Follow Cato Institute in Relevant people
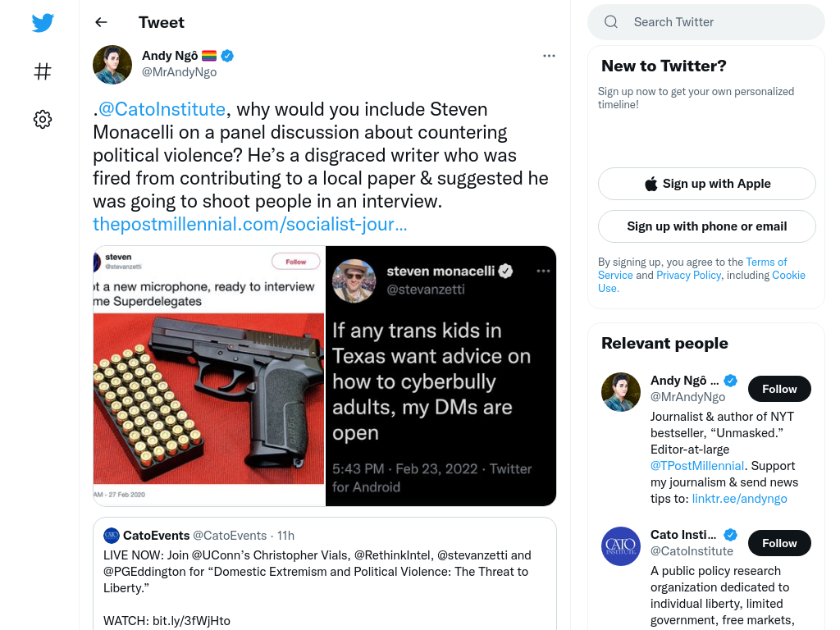The width and height of the screenshot is (840, 630). click(x=779, y=543)
